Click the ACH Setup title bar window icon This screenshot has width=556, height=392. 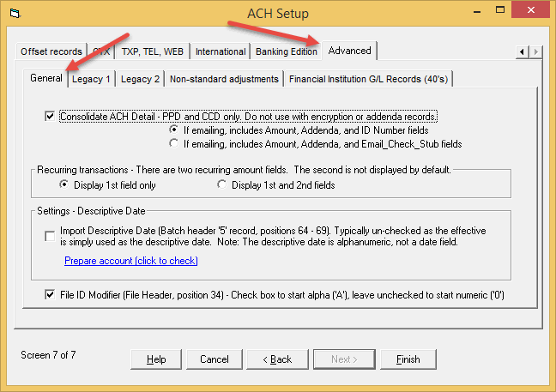[13, 14]
